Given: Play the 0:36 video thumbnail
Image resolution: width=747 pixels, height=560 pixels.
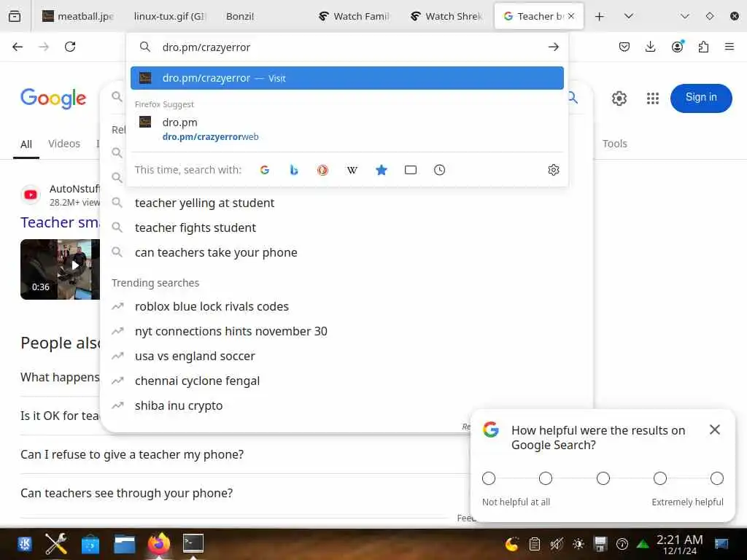Looking at the screenshot, I should click(x=60, y=269).
